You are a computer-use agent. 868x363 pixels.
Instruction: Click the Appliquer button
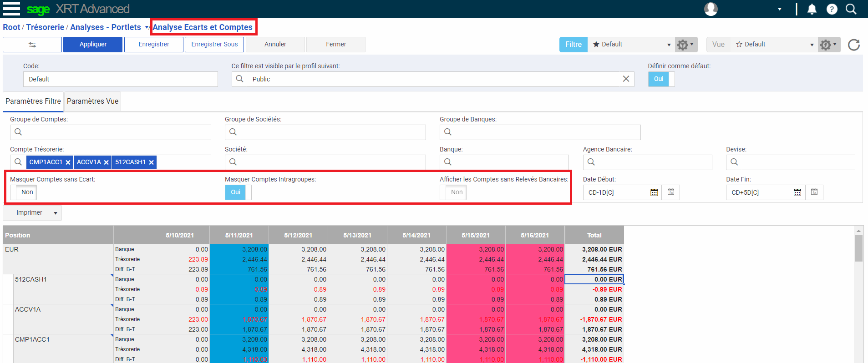93,45
